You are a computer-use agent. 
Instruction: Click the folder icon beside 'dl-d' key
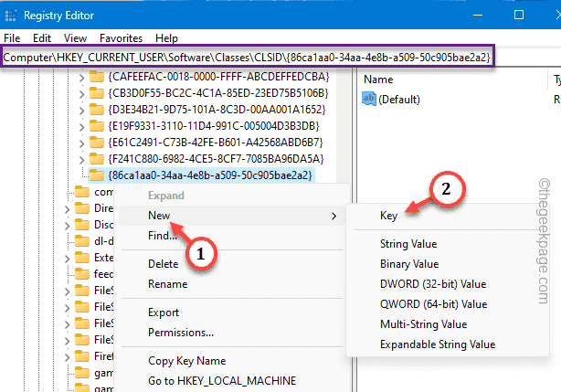point(82,241)
